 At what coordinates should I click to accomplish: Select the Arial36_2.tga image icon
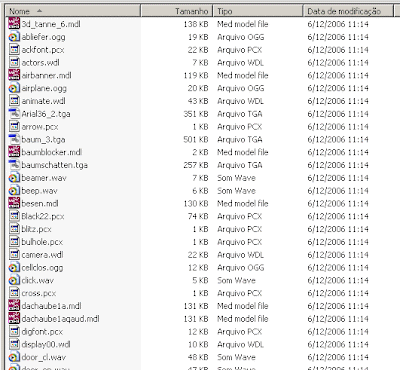point(14,114)
